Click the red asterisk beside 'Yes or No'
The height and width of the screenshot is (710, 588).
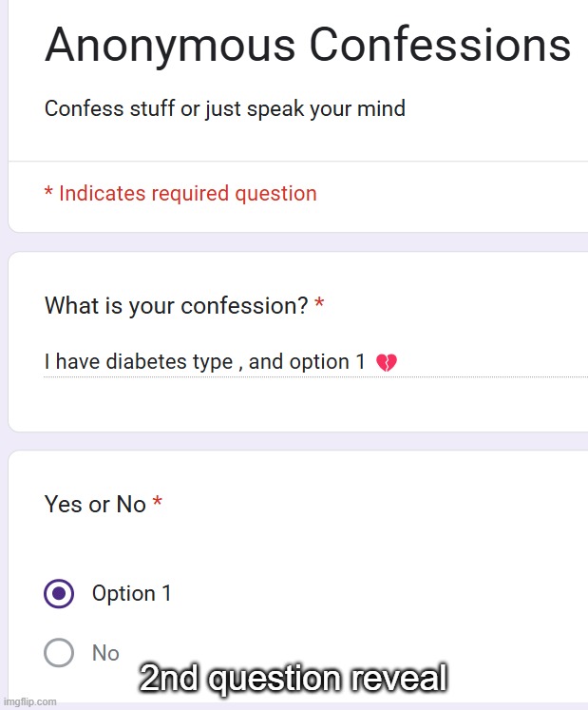(x=158, y=503)
